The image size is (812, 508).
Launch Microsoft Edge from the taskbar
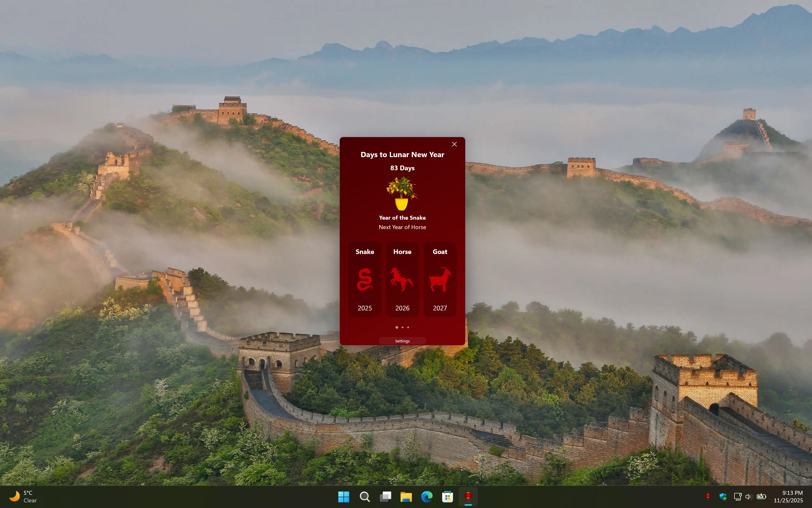[x=427, y=496]
